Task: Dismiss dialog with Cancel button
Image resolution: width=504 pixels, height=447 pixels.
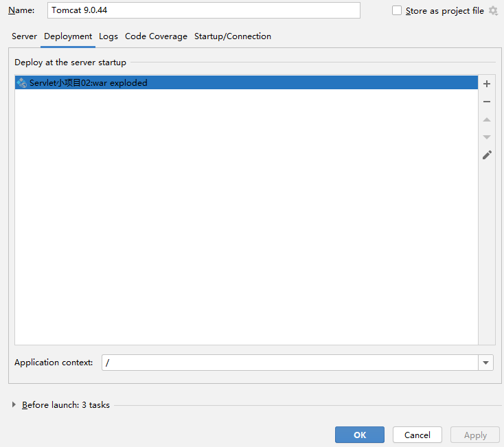Action: pyautogui.click(x=417, y=435)
